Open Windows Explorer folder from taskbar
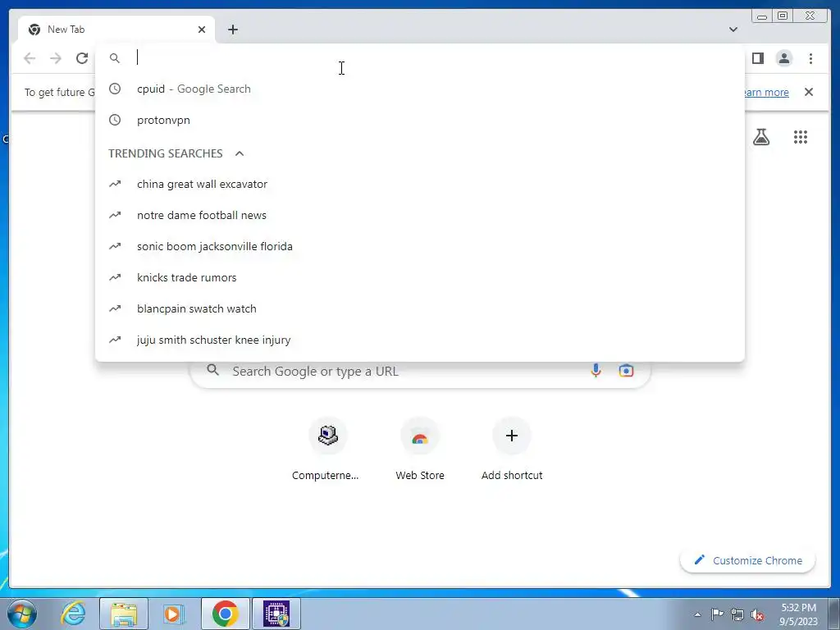Screen dimensions: 840x630 124,614
